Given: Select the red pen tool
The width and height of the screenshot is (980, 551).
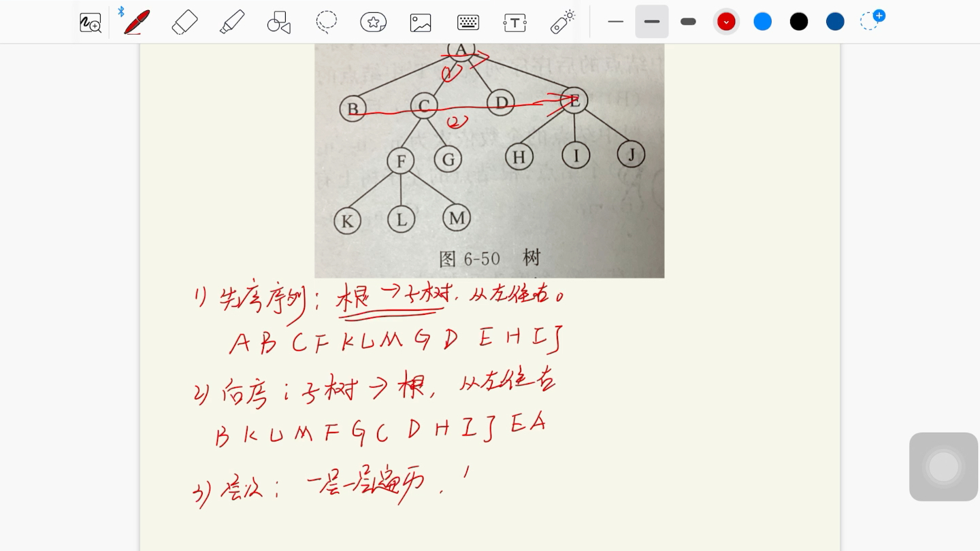Looking at the screenshot, I should tap(135, 21).
